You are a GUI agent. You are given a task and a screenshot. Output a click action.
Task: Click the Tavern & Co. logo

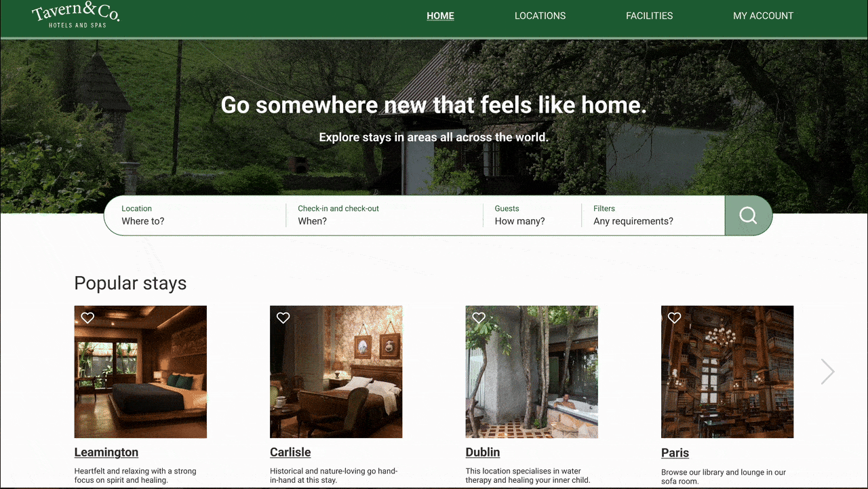click(75, 15)
